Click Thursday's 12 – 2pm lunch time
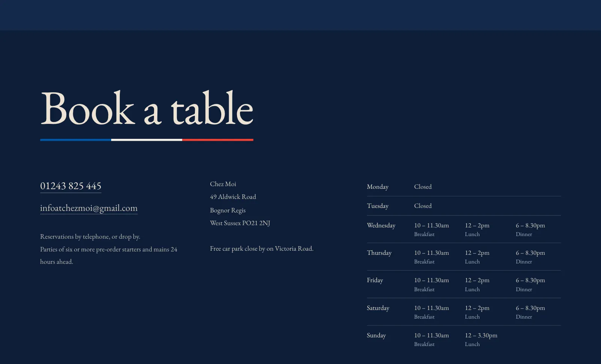 [x=477, y=253]
